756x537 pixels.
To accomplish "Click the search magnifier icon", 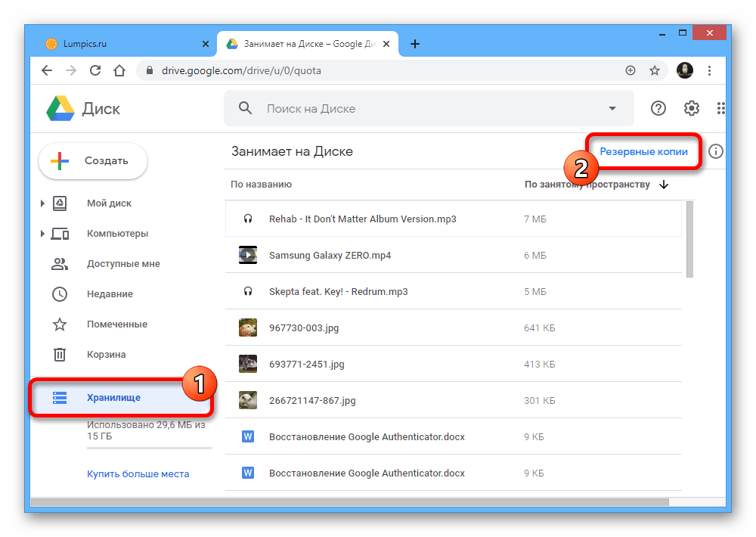I will coord(246,108).
